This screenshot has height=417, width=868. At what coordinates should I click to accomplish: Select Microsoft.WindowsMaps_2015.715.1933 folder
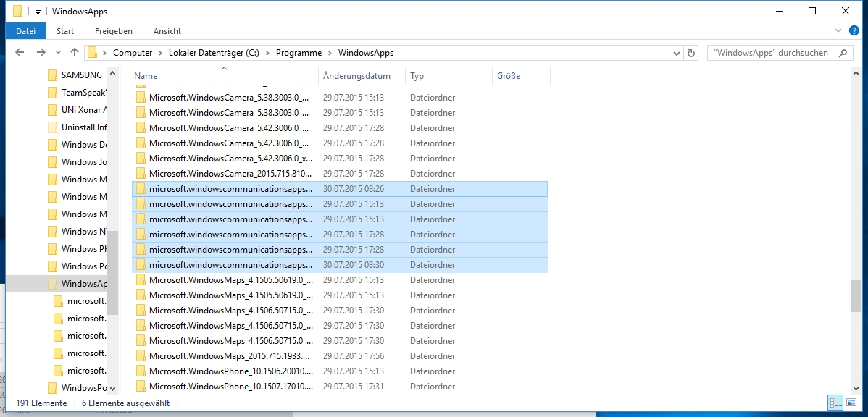tap(340, 355)
